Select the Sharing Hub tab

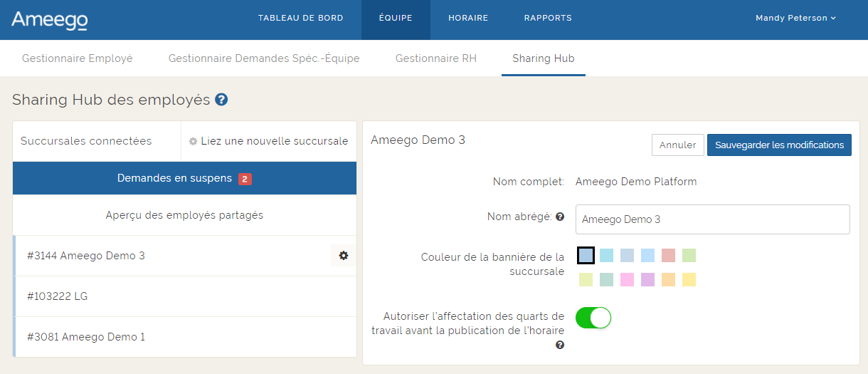click(544, 58)
